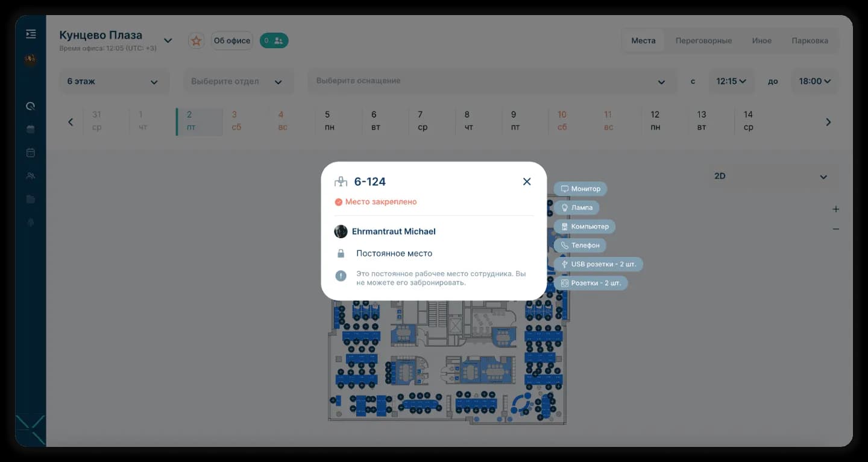Open the calendar icon in sidebar

point(31,153)
